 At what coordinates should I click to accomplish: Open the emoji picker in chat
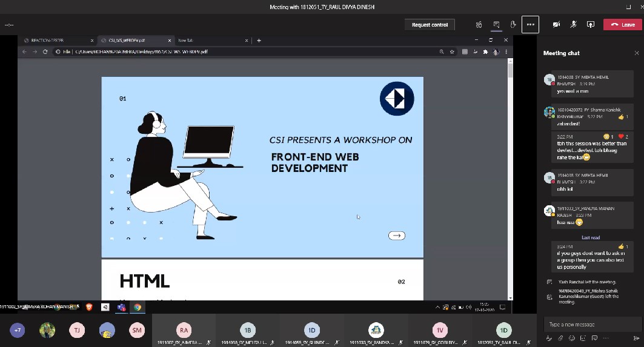[x=571, y=338]
